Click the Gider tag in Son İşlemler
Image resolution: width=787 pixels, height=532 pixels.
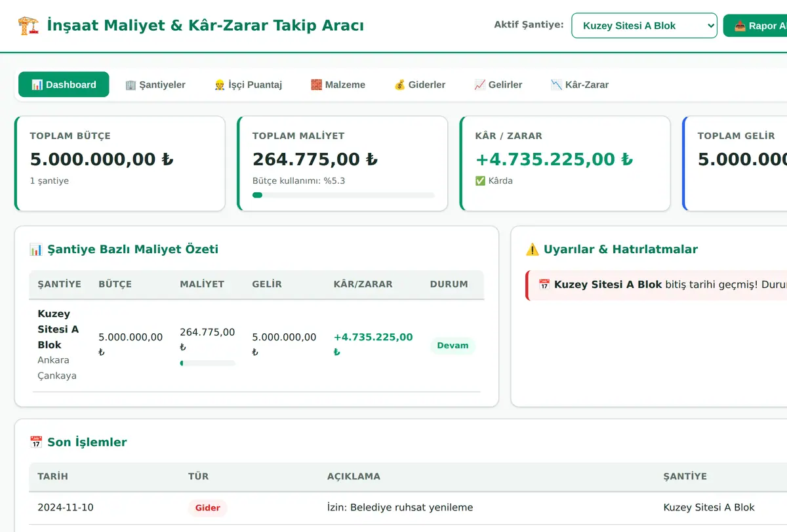[x=208, y=508]
